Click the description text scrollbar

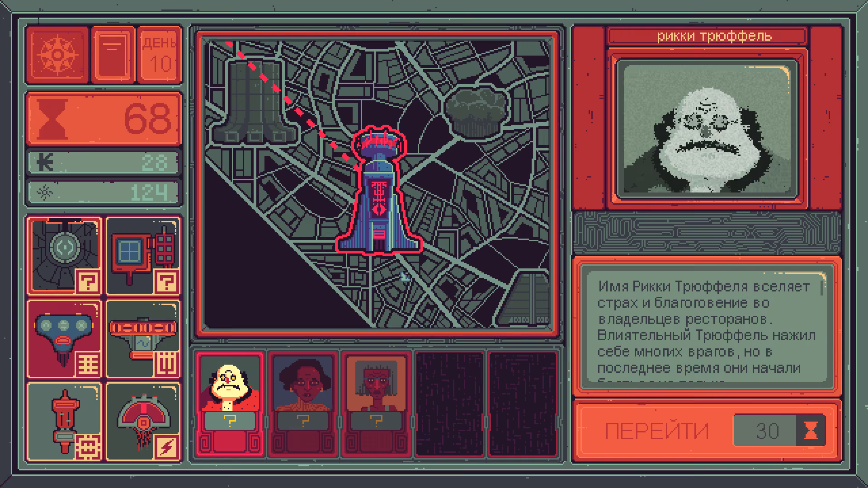(822, 287)
